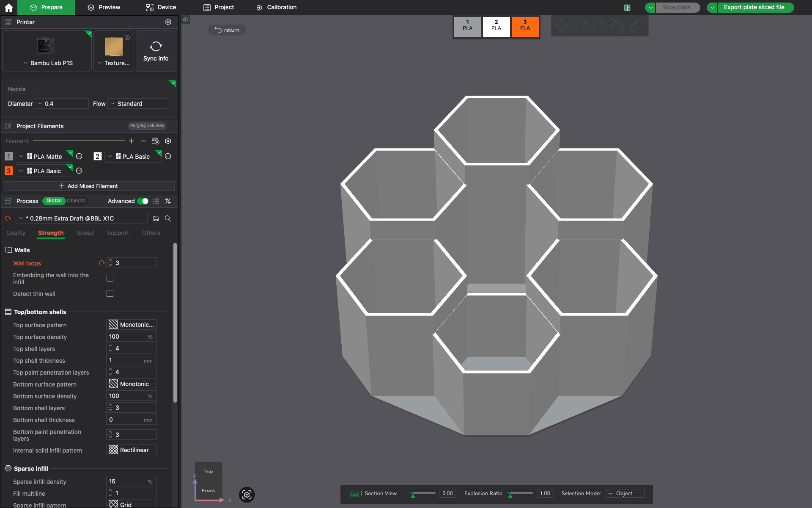The height and width of the screenshot is (508, 812).
Task: Open the Textured plate type dropdown
Action: click(x=114, y=63)
